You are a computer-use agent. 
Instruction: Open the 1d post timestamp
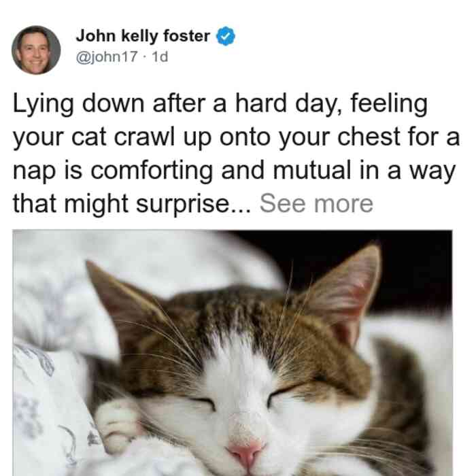160,56
